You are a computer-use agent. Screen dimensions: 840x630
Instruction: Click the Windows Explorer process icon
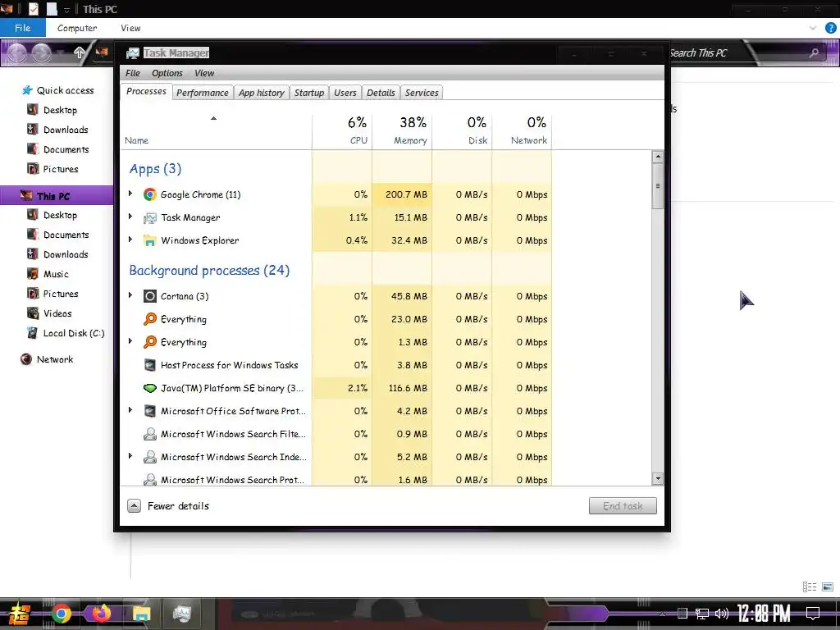click(150, 240)
